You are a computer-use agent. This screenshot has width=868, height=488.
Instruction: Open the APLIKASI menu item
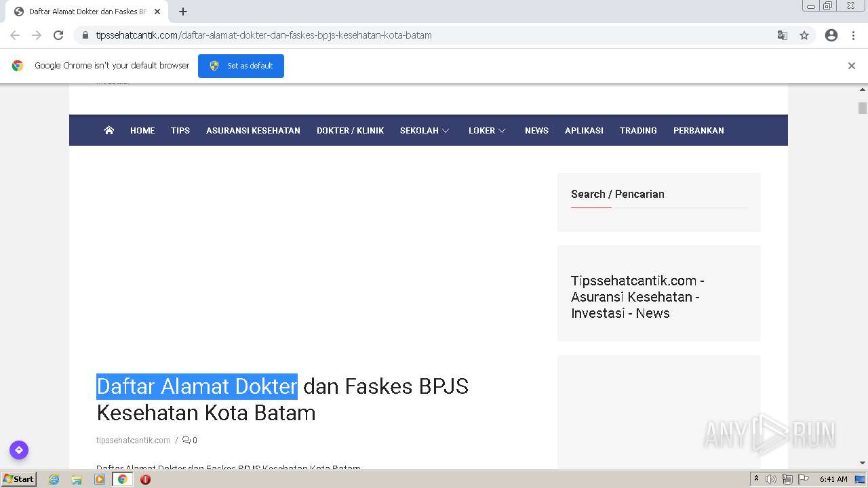pos(584,130)
